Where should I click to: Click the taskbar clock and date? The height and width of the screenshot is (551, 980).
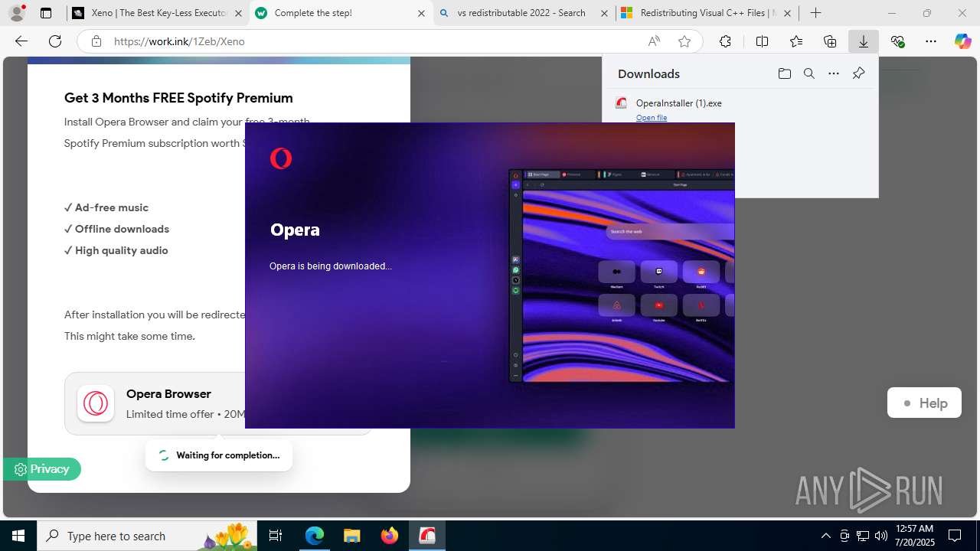914,536
